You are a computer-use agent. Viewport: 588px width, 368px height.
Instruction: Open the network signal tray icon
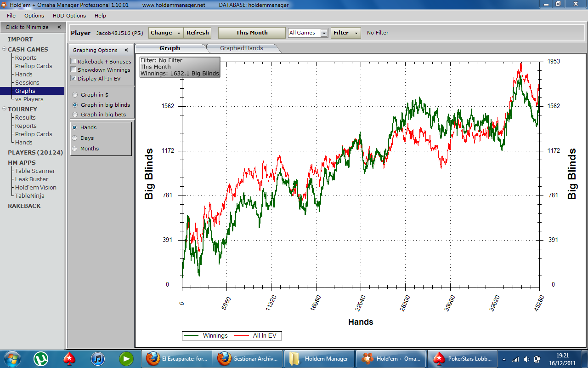(515, 359)
